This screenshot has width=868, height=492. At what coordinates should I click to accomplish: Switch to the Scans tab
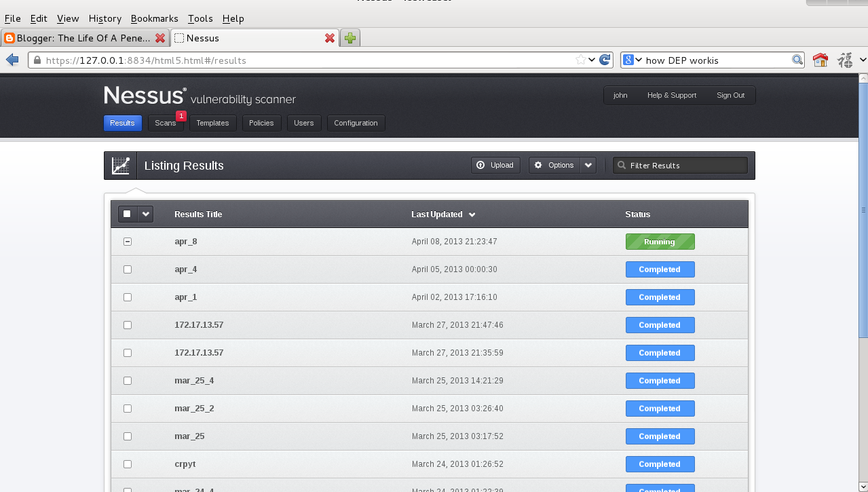pos(165,123)
